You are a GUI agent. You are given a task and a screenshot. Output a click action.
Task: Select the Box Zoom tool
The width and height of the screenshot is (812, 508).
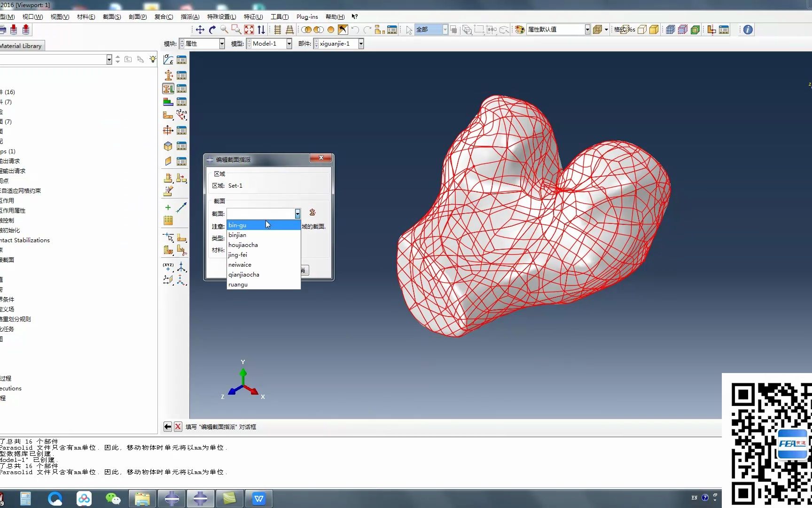click(x=236, y=30)
